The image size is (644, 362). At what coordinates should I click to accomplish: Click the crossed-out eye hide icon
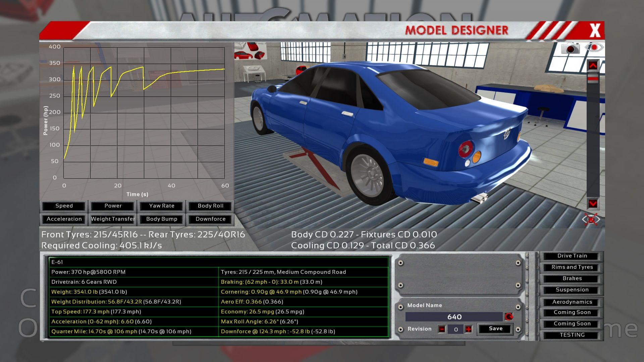[591, 220]
